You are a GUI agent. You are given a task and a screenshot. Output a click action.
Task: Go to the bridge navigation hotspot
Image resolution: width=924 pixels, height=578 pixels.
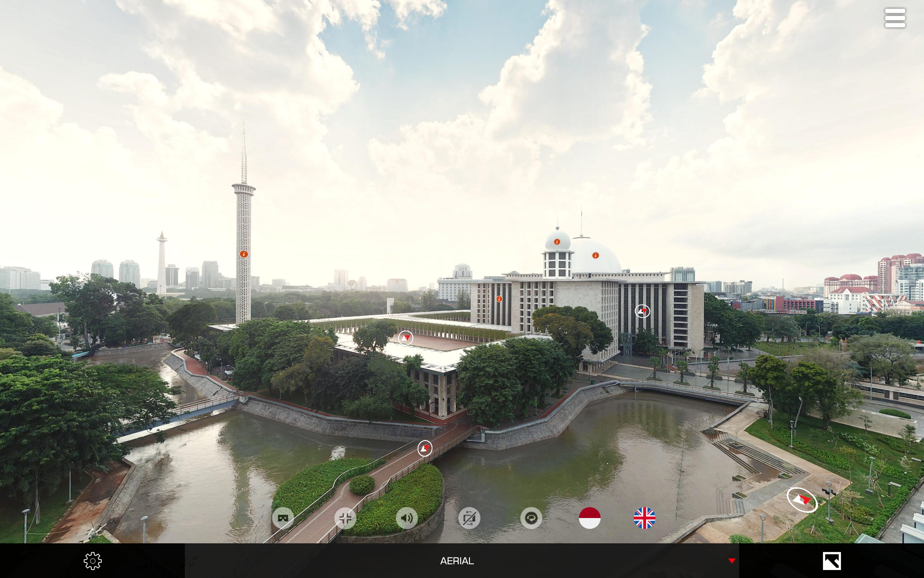click(424, 448)
